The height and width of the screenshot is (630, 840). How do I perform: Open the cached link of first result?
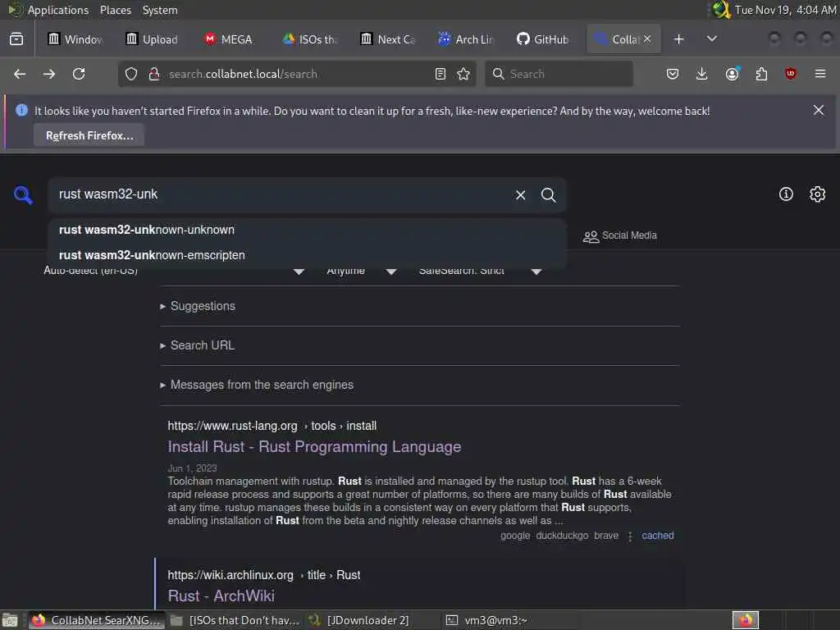(x=658, y=536)
